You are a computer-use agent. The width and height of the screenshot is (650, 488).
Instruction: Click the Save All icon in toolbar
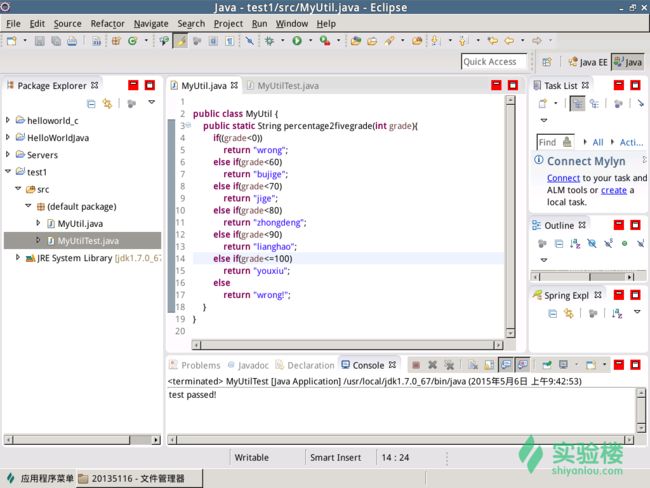pos(56,41)
